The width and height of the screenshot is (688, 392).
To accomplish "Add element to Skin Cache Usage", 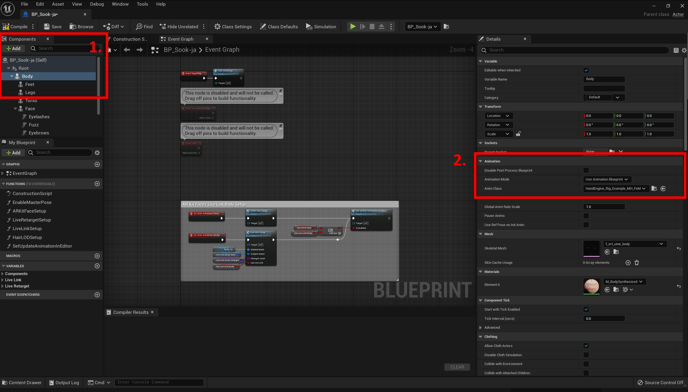I will click(x=628, y=263).
